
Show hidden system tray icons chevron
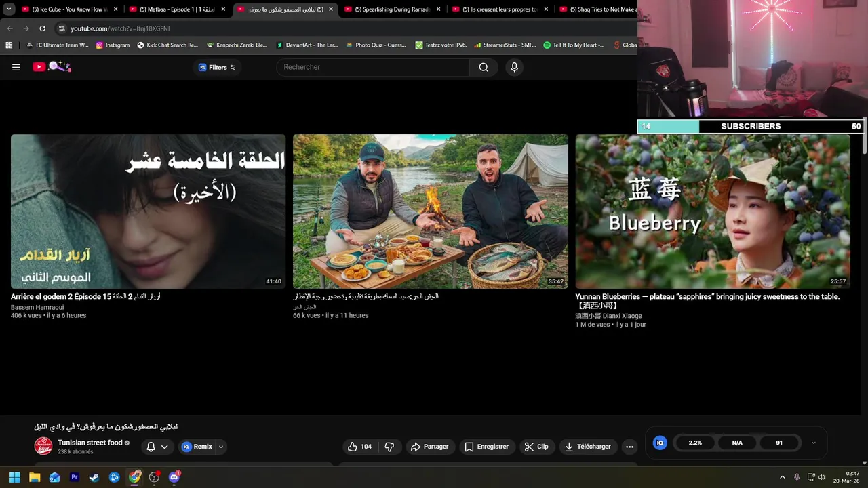(x=782, y=477)
